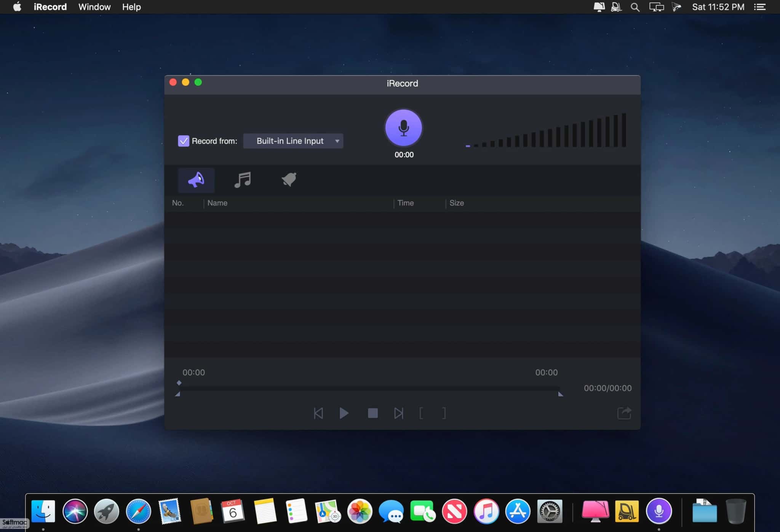Open Finder from the Dock
Viewport: 780px width, 532px height.
pyautogui.click(x=43, y=511)
